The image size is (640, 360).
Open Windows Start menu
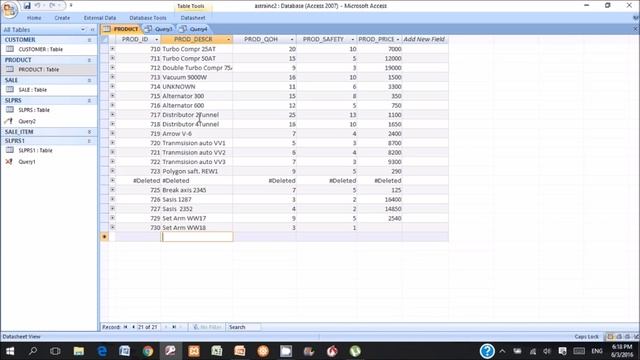(x=10, y=351)
